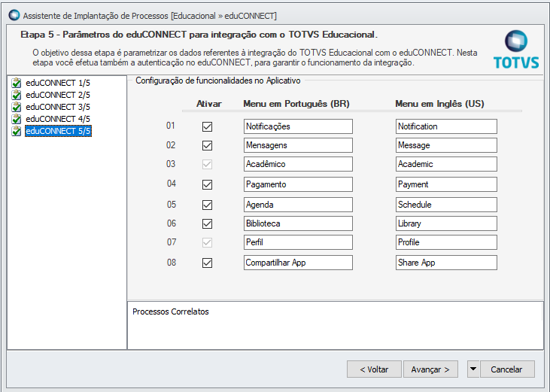Screen dimensions: 550x392
Task: Click the eduCONNECT 3/5 step icon
Action: pyautogui.click(x=17, y=107)
